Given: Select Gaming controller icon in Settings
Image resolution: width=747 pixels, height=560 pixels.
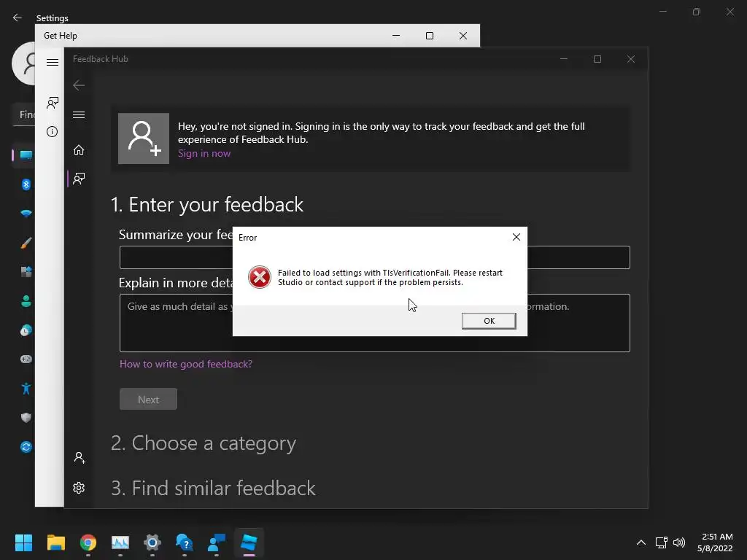Looking at the screenshot, I should pyautogui.click(x=26, y=359).
